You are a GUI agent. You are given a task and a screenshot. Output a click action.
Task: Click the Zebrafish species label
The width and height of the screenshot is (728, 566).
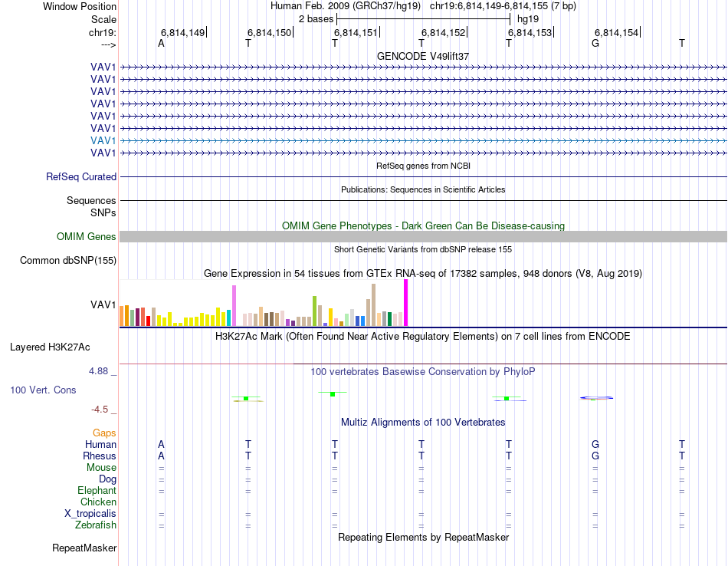click(96, 525)
